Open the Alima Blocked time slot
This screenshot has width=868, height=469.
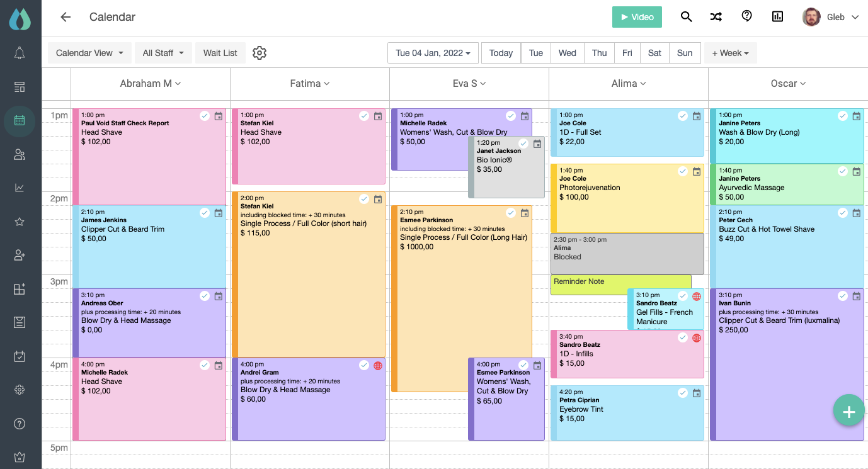(x=627, y=253)
